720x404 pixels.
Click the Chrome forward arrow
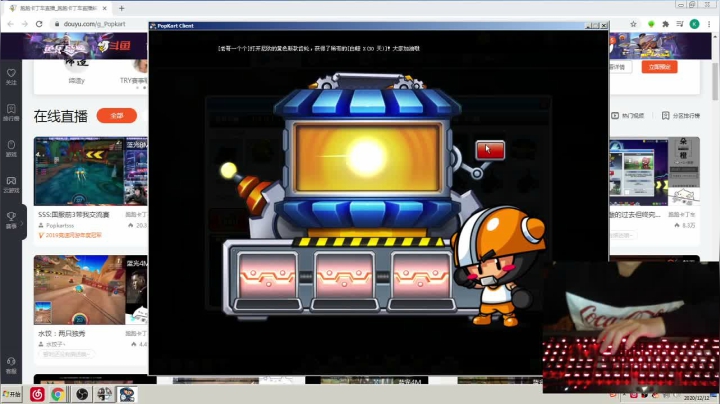tap(25, 24)
